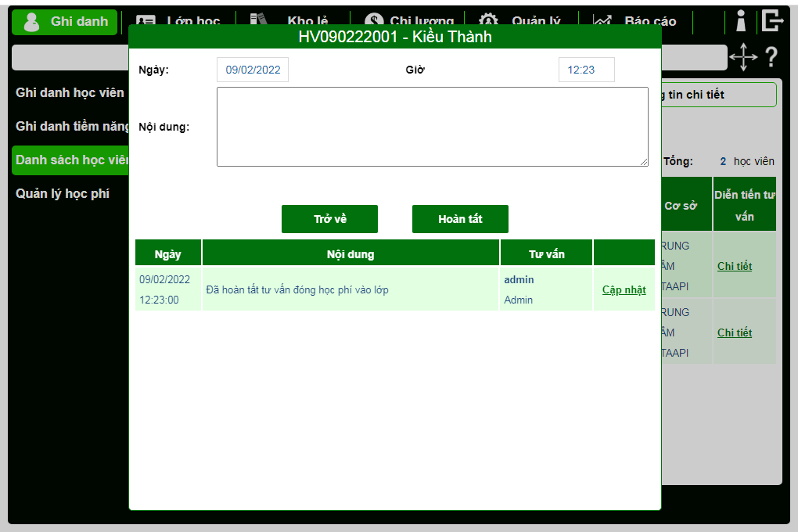Click the Cập nhật link in the table
Screen dimensions: 798x532
[624, 289]
